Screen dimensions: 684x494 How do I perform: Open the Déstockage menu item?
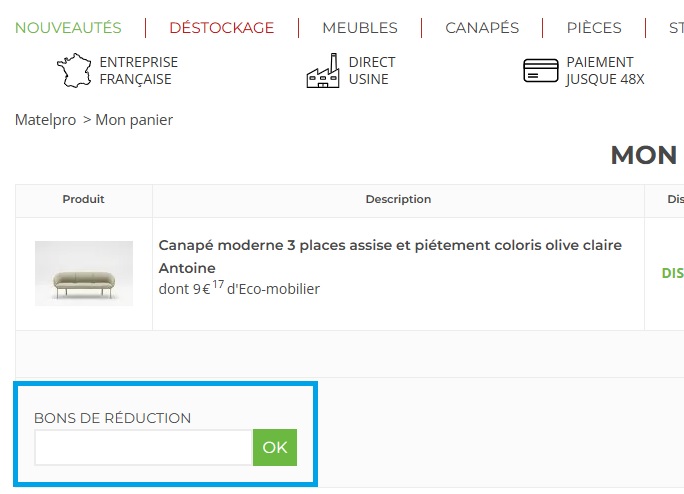point(221,28)
